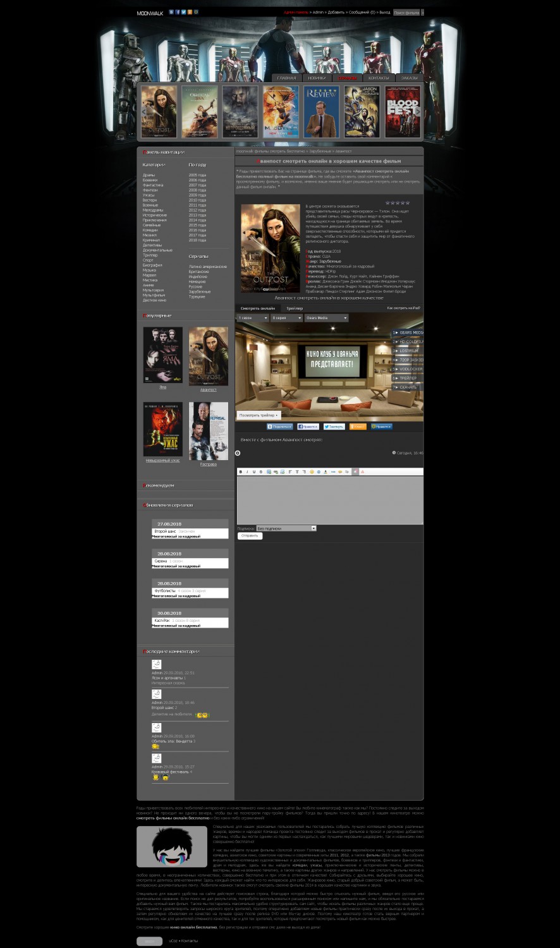Open the 2018 года year link
The image size is (560, 948).
point(197,240)
